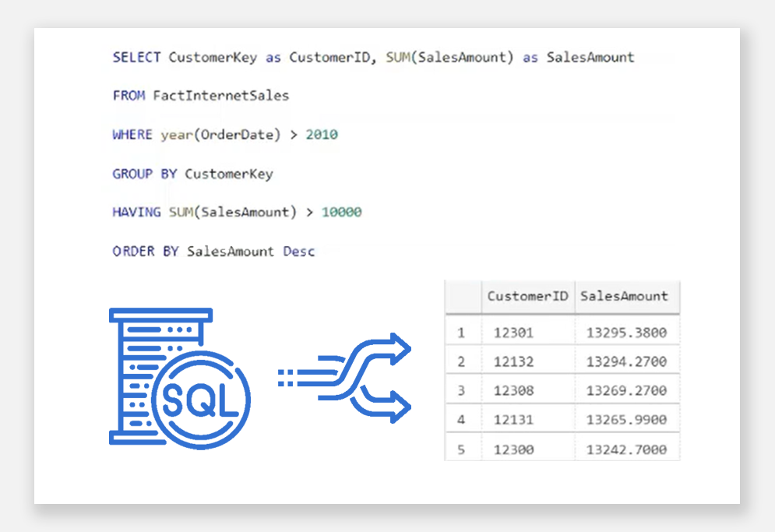Click row number 1 in results grid
This screenshot has height=532, width=775.
461,333
